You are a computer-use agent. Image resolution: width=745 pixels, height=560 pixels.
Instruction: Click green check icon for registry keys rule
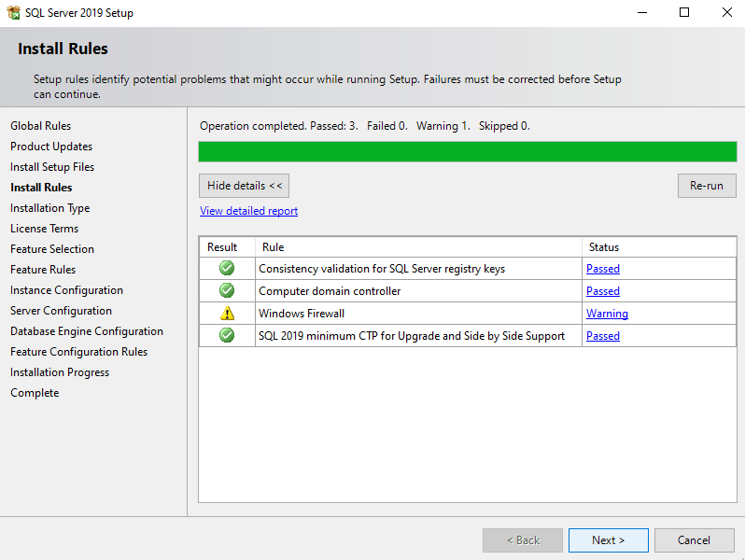pos(227,269)
